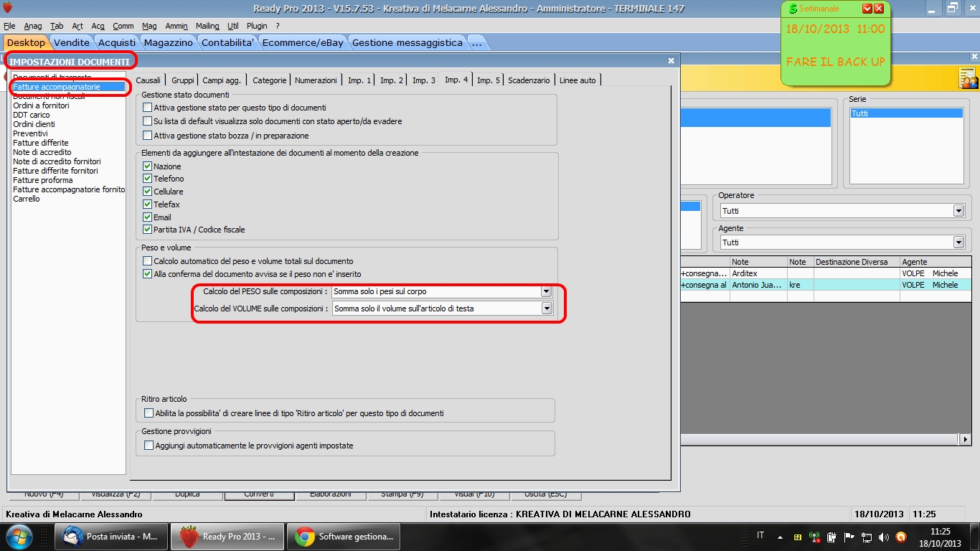This screenshot has width=980, height=551.
Task: Select the Causali settings tab
Action: (x=149, y=80)
